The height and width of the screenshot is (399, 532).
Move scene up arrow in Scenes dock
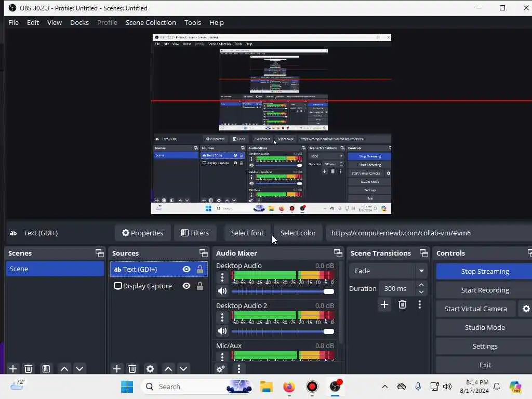tap(64, 369)
